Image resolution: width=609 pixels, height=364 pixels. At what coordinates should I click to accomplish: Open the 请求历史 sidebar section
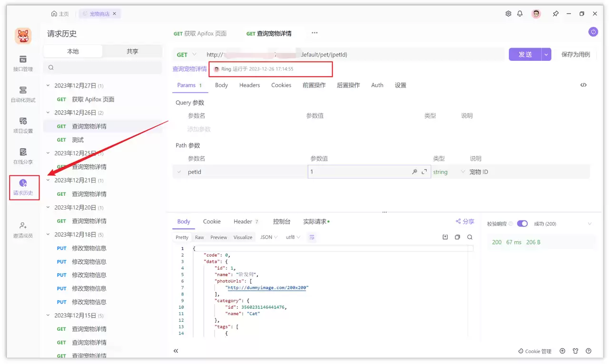(23, 187)
